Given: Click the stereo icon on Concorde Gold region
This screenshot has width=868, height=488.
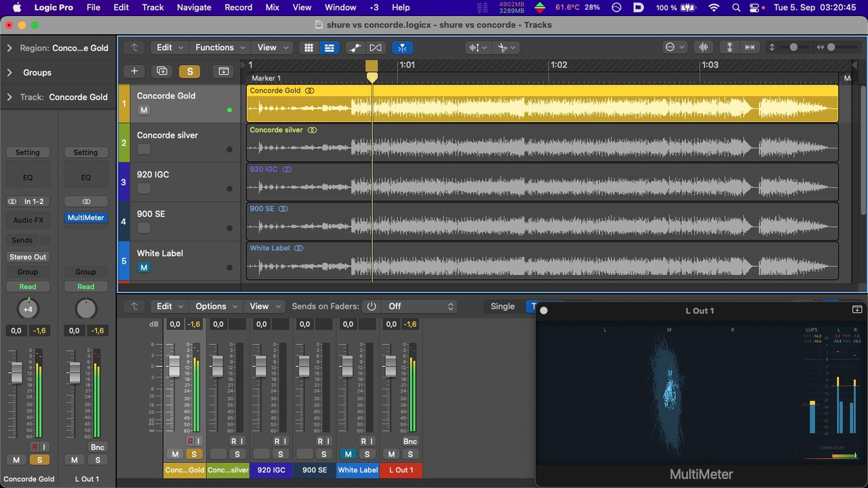Looking at the screenshot, I should coord(310,90).
